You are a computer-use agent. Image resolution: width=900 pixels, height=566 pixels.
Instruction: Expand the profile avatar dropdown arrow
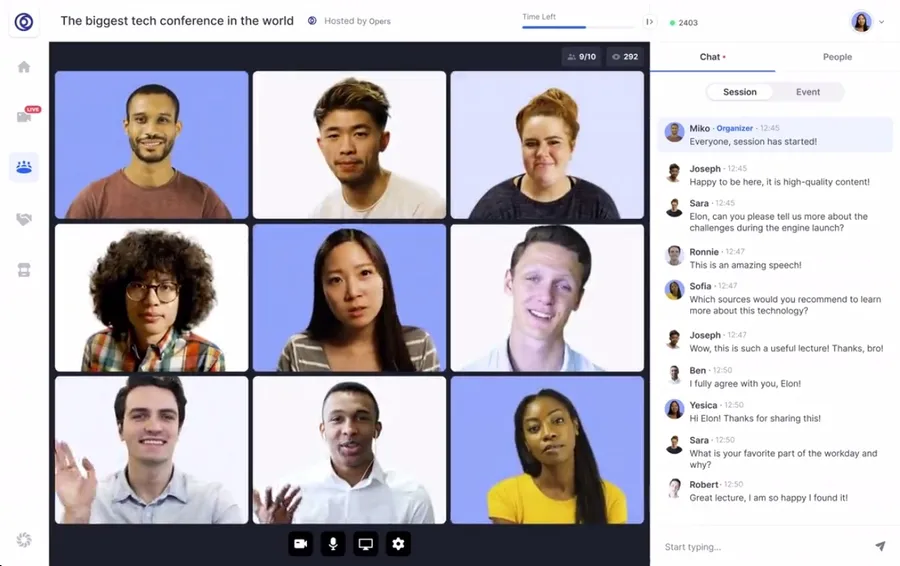click(x=882, y=22)
